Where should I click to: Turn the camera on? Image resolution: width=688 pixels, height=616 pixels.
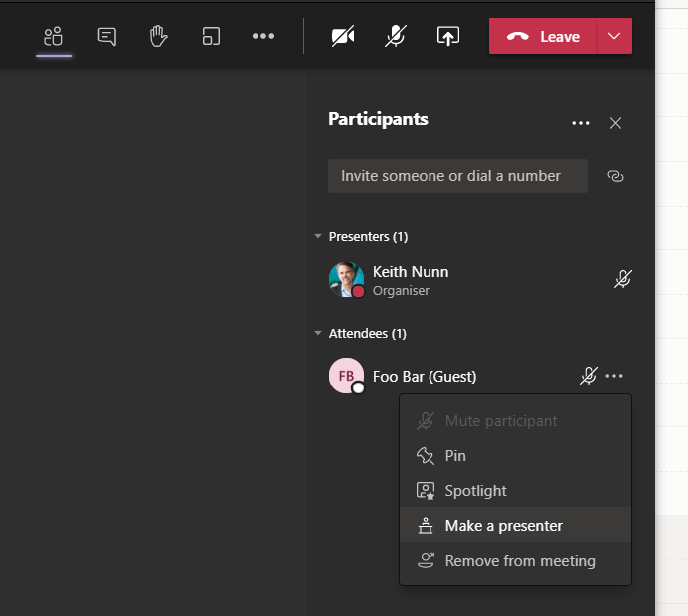[x=343, y=36]
